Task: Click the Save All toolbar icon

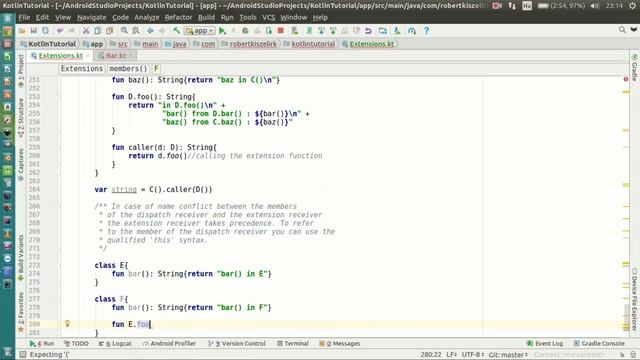Action: [x=33, y=31]
